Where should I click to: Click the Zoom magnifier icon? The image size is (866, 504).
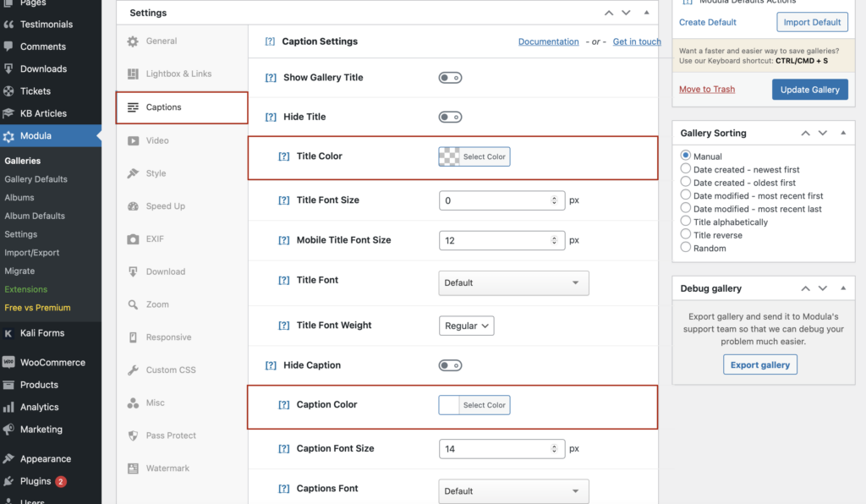click(133, 304)
